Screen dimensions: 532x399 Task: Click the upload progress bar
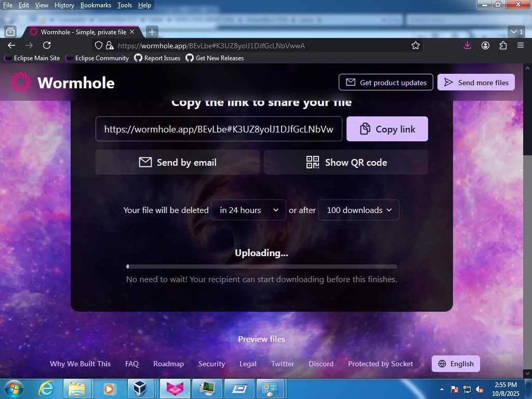click(x=261, y=267)
